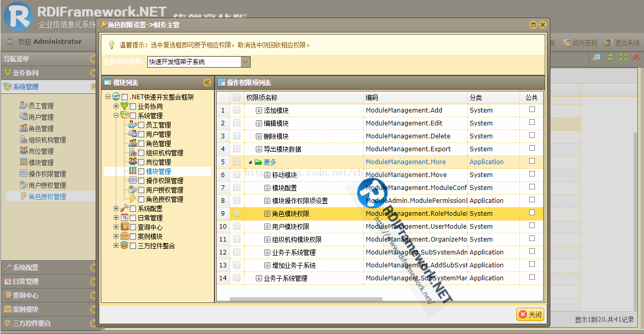Expand the 系统配置 tree node
The image size is (644, 334).
click(116, 209)
